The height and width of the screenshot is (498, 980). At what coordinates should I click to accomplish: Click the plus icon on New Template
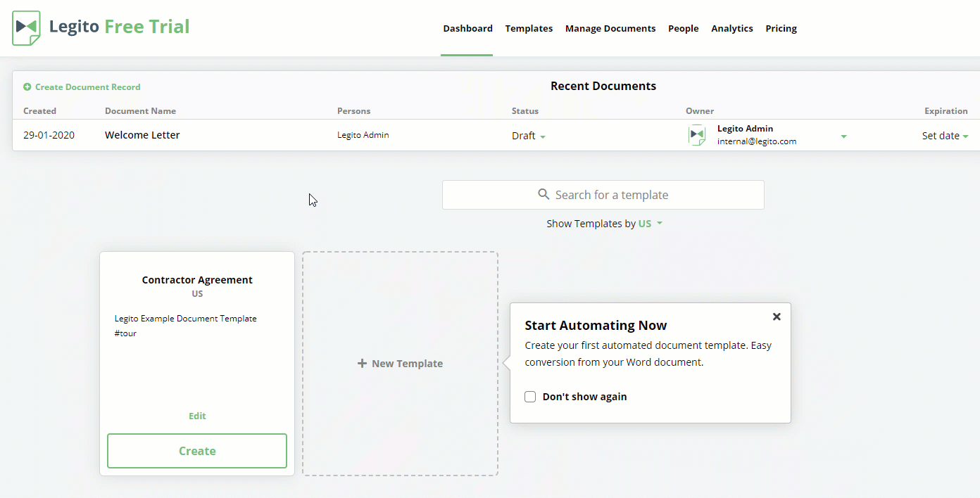point(362,364)
